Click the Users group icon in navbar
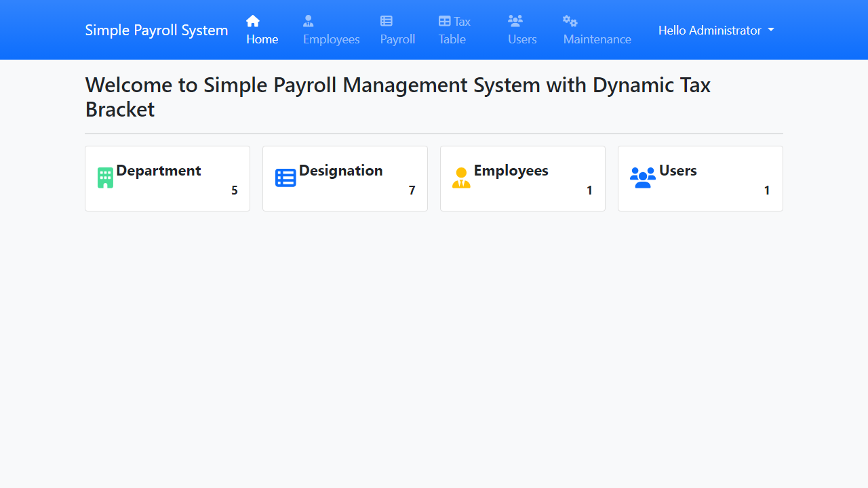 tap(515, 21)
